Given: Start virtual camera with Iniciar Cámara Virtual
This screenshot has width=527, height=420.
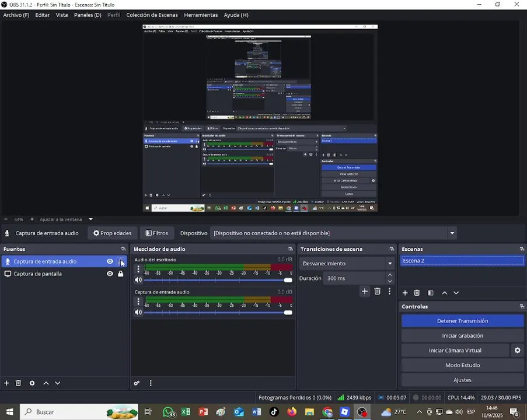Looking at the screenshot, I should tap(455, 350).
